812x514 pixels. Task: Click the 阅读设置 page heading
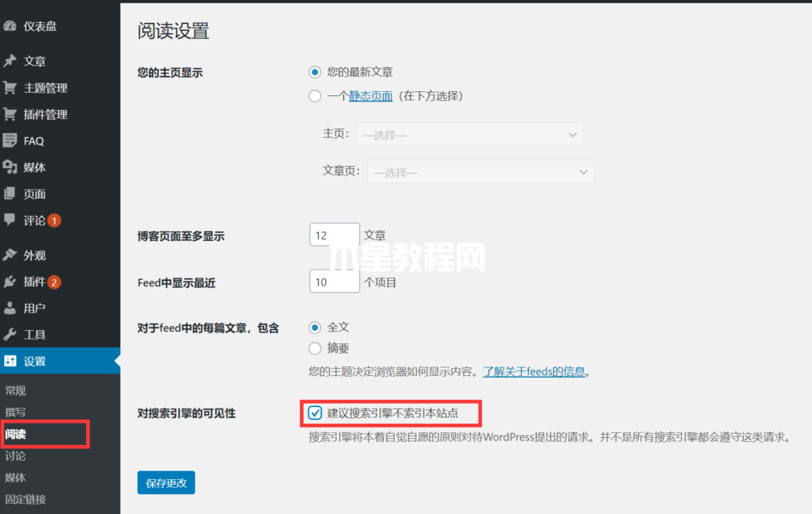click(174, 31)
